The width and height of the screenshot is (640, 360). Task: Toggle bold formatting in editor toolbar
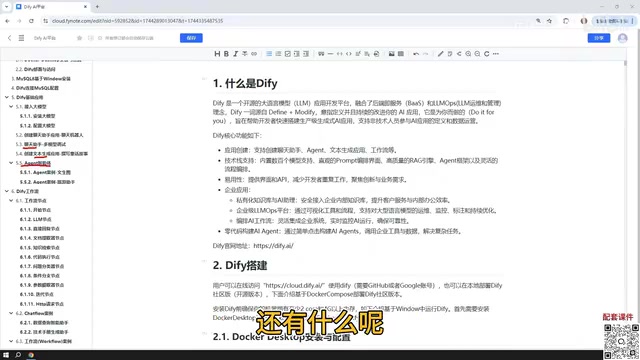[x=226, y=54]
